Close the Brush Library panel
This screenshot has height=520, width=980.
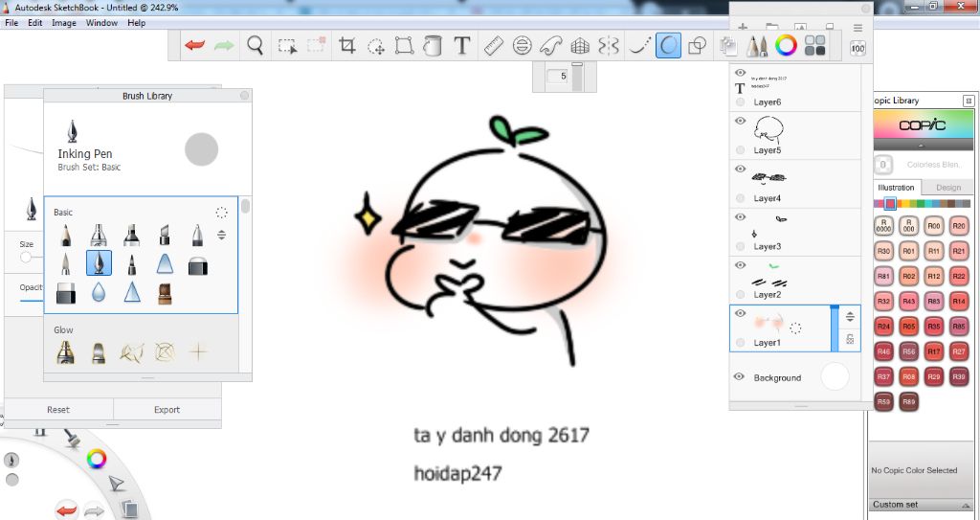point(244,95)
